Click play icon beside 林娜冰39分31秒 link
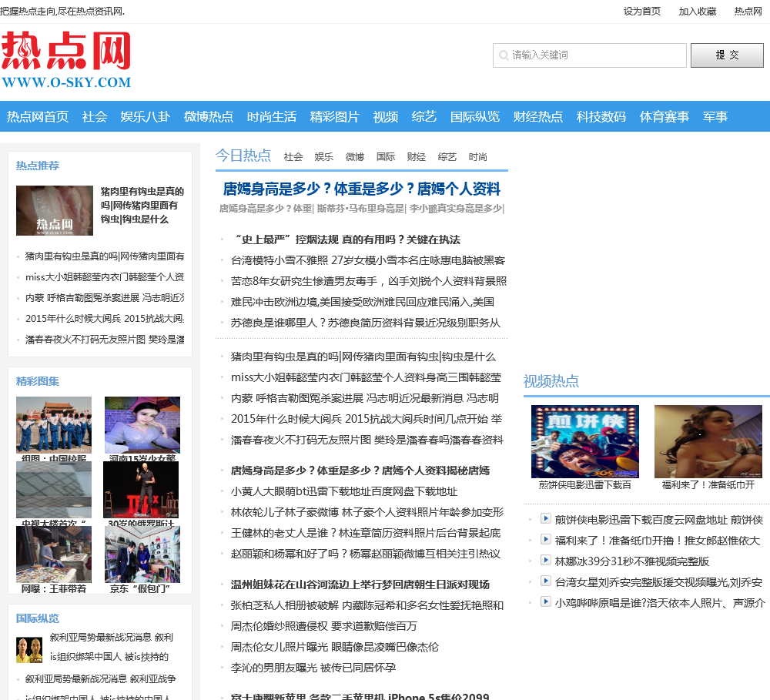Image resolution: width=770 pixels, height=700 pixels. coord(545,560)
